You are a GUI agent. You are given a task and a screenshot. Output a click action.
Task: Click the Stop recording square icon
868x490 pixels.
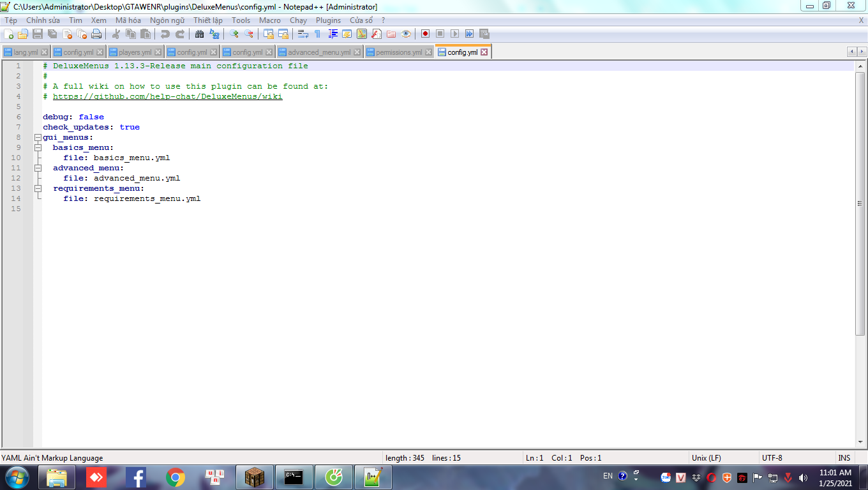(440, 34)
